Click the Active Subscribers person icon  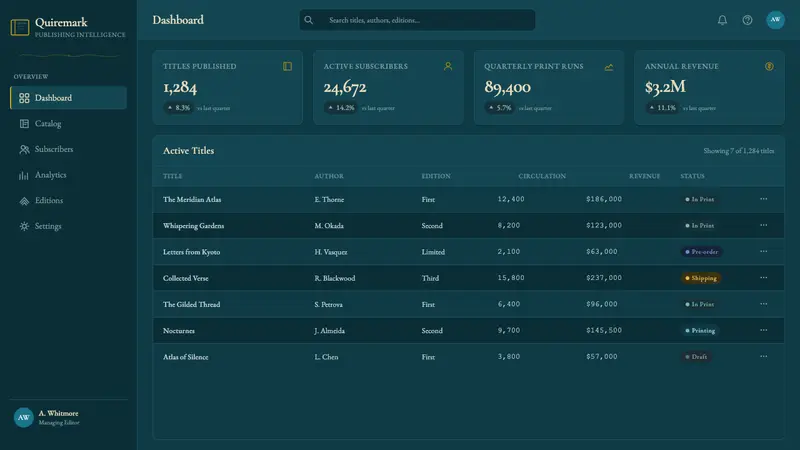[x=448, y=66]
